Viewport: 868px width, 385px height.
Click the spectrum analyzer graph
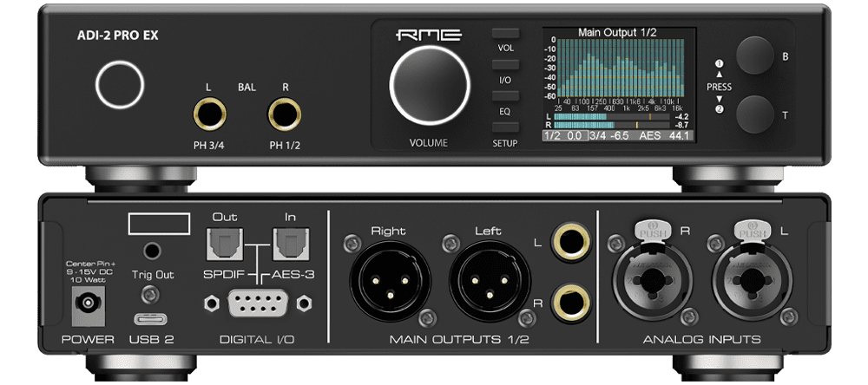[x=621, y=68]
